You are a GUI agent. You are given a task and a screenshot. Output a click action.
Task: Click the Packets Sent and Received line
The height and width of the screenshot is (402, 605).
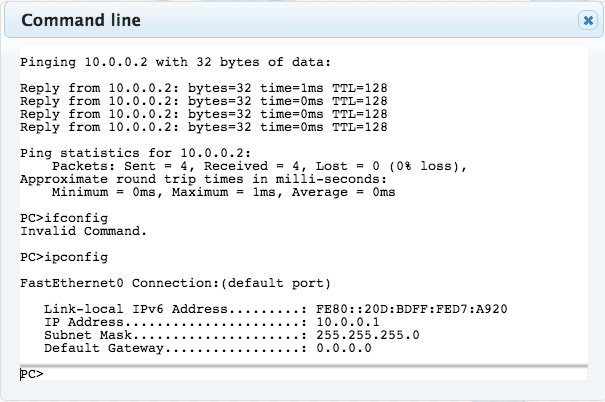(x=259, y=166)
